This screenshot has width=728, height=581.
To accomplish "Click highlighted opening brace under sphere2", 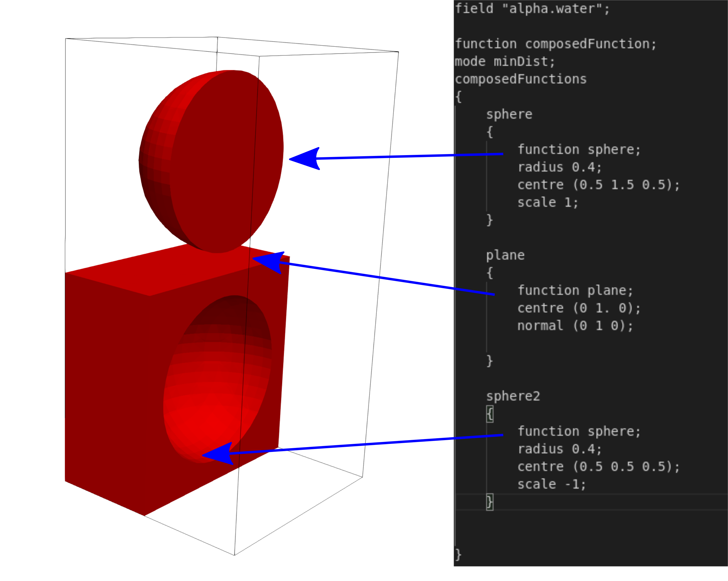I will (x=490, y=414).
